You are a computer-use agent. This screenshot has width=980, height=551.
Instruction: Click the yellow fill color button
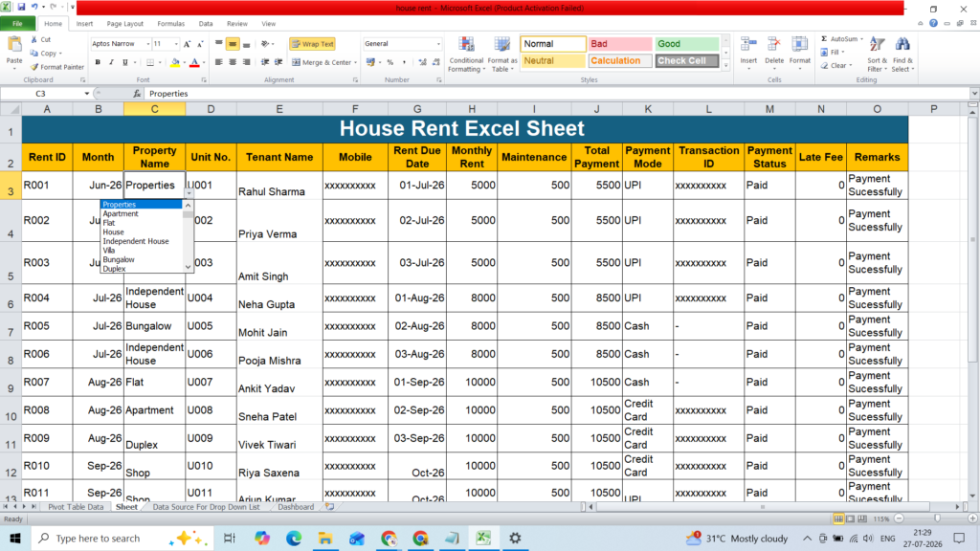(175, 62)
